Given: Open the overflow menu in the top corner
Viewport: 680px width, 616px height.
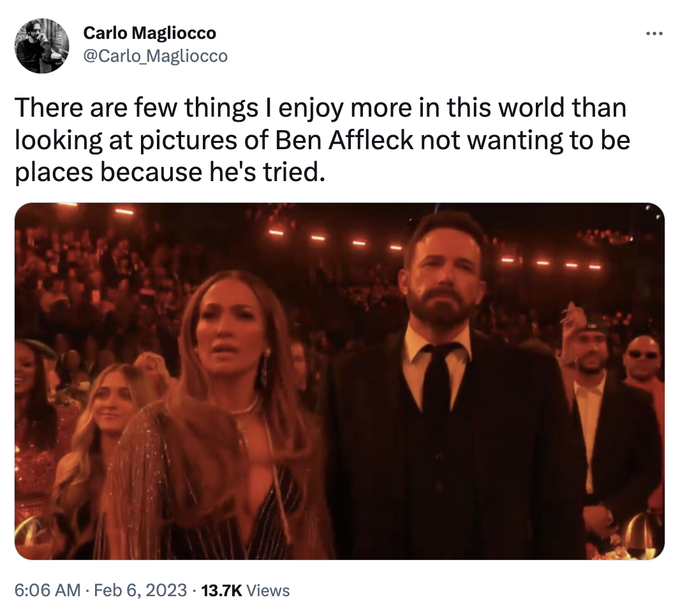Looking at the screenshot, I should tap(655, 33).
